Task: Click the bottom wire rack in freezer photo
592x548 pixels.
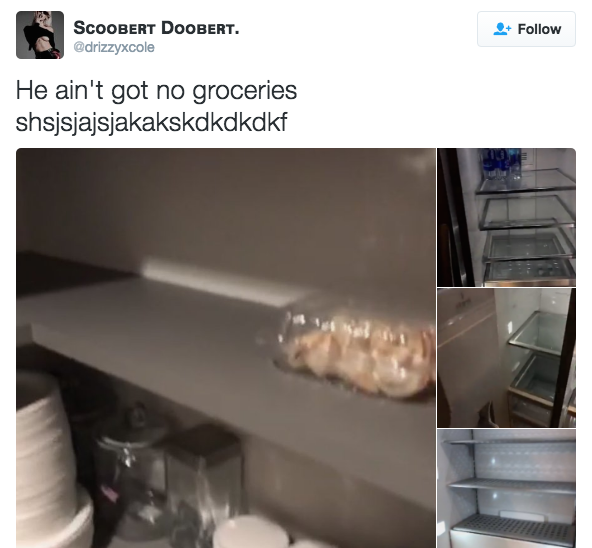Action: pyautogui.click(x=513, y=527)
